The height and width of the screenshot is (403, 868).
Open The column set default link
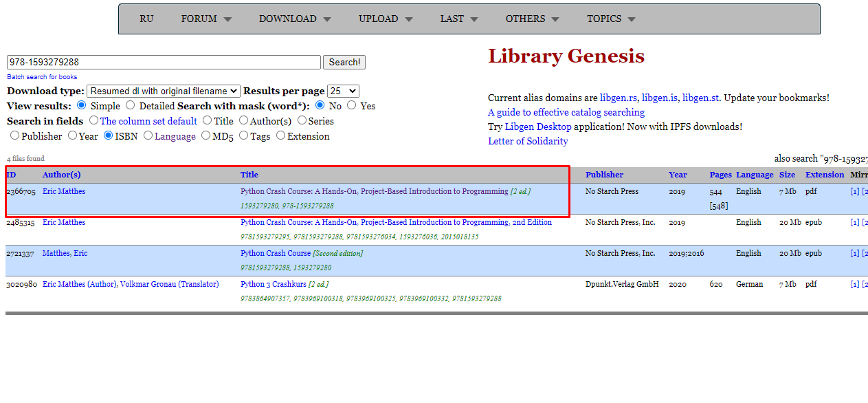(148, 121)
